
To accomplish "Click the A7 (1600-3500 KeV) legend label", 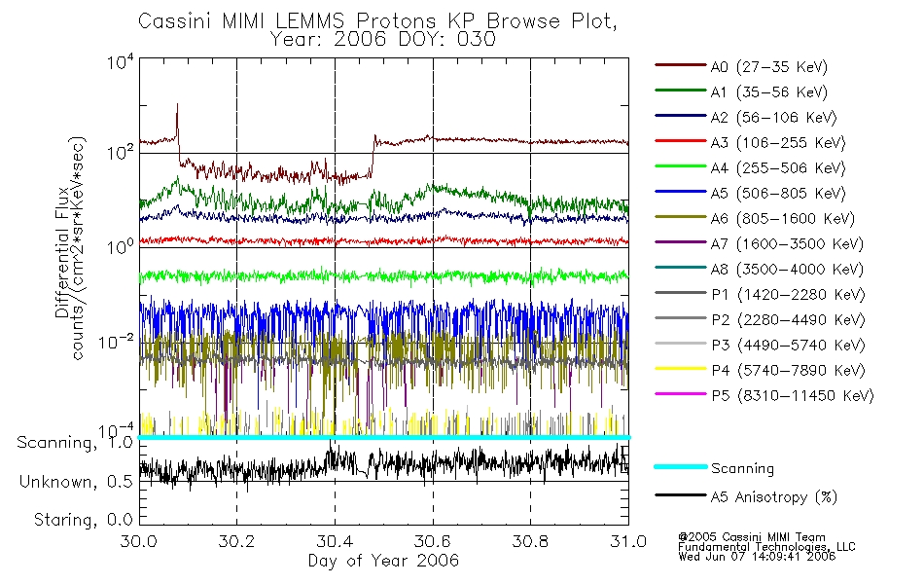I will 787,245.
